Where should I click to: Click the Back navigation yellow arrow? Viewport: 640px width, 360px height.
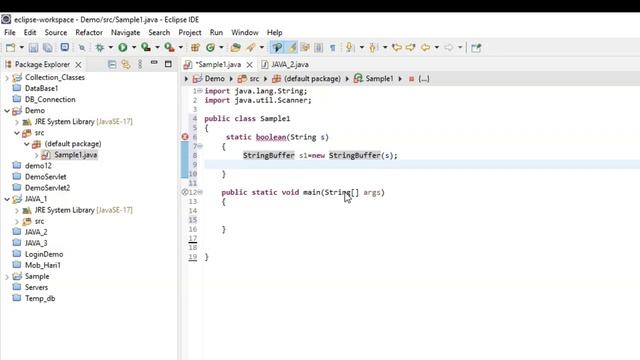tap(425, 48)
